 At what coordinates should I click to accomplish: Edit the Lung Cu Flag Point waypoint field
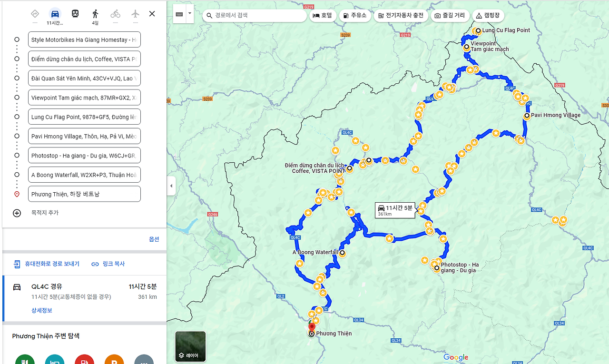click(x=84, y=117)
